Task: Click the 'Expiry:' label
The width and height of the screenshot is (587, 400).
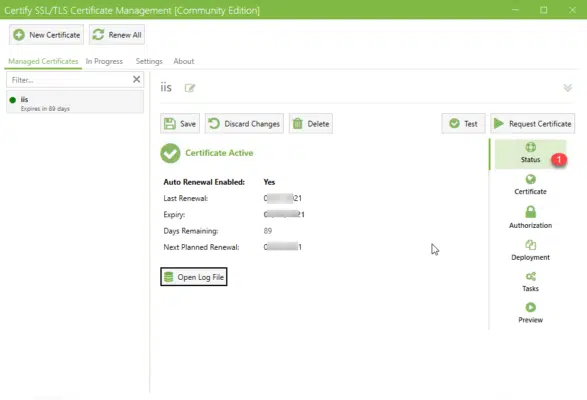Action: pyautogui.click(x=174, y=215)
